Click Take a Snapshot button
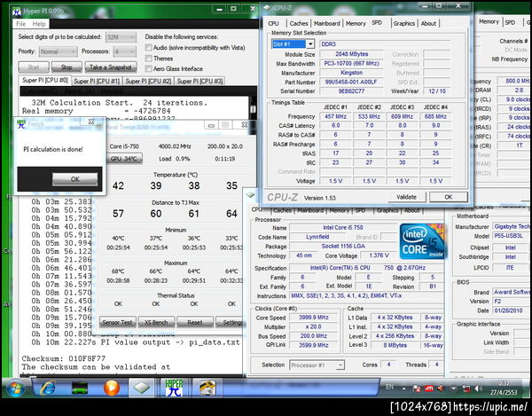The width and height of the screenshot is (532, 416). click(111, 67)
